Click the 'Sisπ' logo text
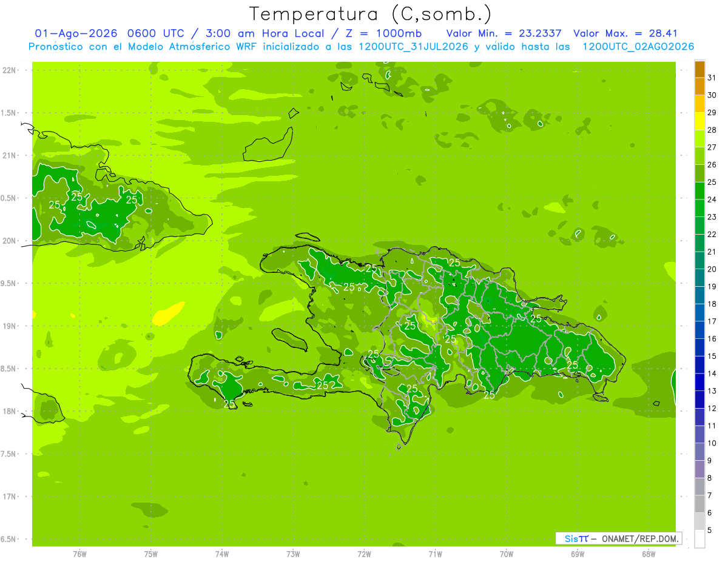728x562 pixels. [x=576, y=538]
